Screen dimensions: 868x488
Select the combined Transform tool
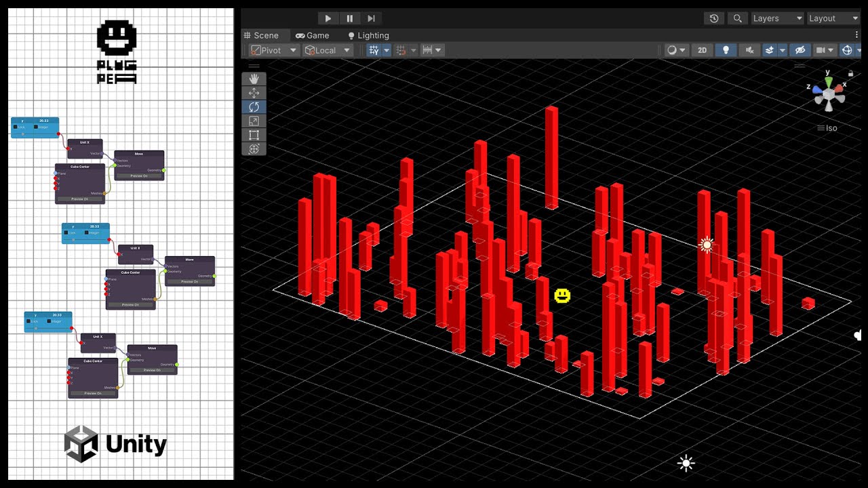pos(254,149)
